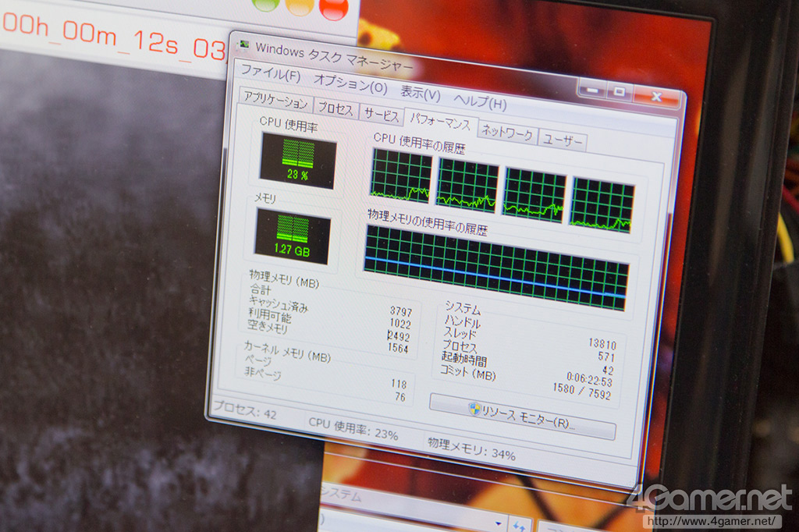The height and width of the screenshot is (532, 799).
Task: Switch to the プロセス tab
Action: 336,108
